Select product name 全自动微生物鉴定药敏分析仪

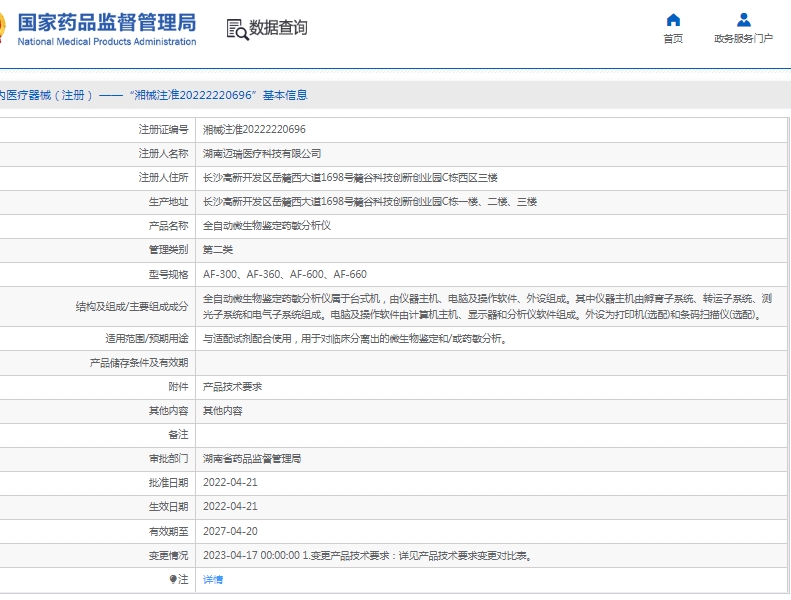(267, 226)
